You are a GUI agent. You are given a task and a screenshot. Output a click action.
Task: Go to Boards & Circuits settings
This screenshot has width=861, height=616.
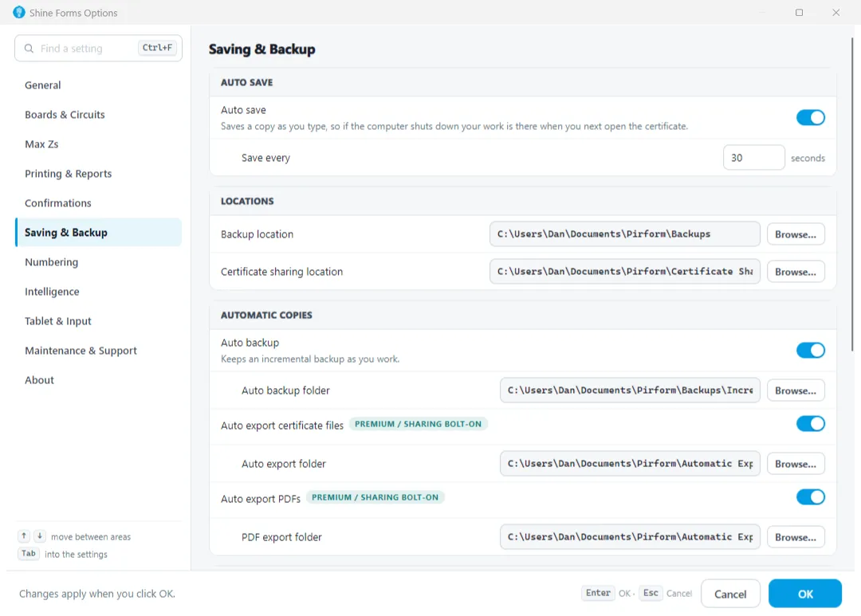(98, 115)
